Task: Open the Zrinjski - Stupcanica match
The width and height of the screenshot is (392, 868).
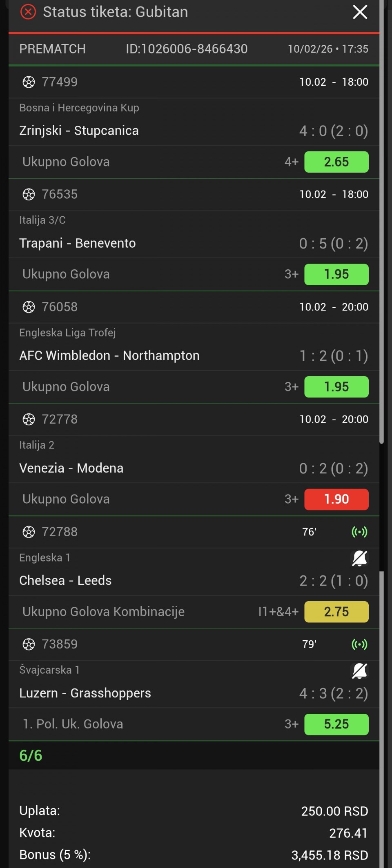Action: pyautogui.click(x=79, y=131)
